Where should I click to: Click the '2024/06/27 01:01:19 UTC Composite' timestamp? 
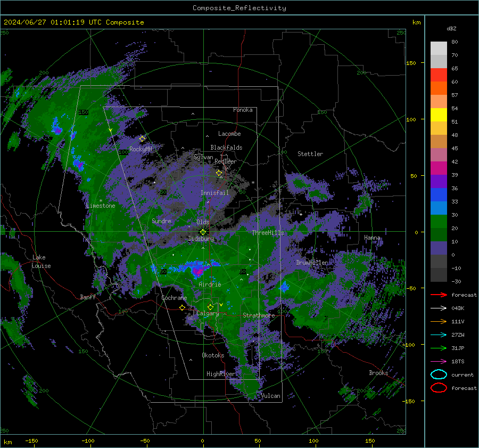(x=73, y=22)
